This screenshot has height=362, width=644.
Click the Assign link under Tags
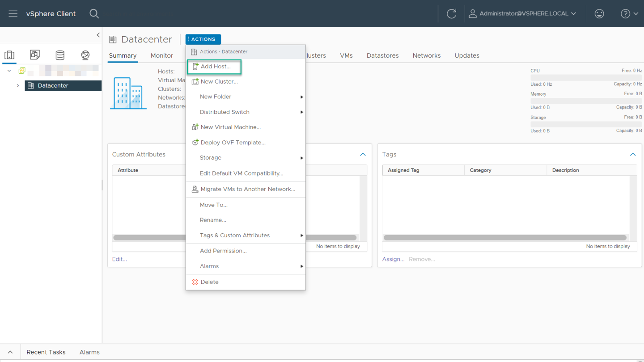click(x=393, y=259)
